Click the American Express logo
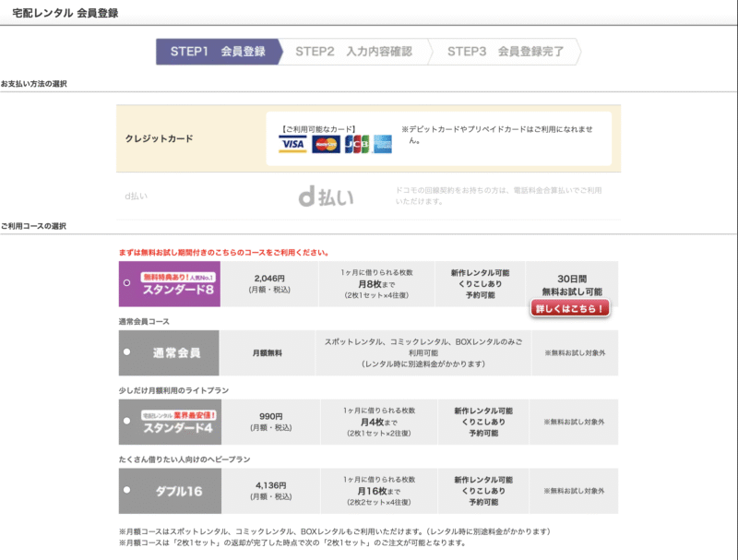The height and width of the screenshot is (560, 738). point(383,145)
